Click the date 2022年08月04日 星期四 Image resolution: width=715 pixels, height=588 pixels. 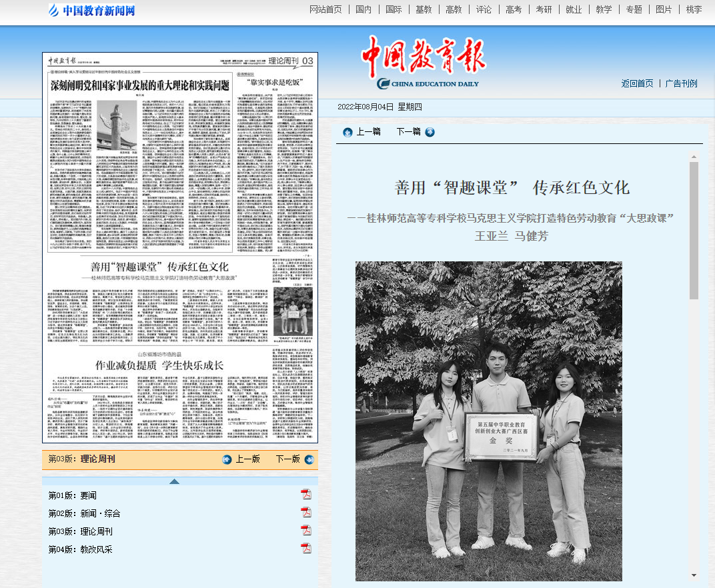click(x=380, y=107)
